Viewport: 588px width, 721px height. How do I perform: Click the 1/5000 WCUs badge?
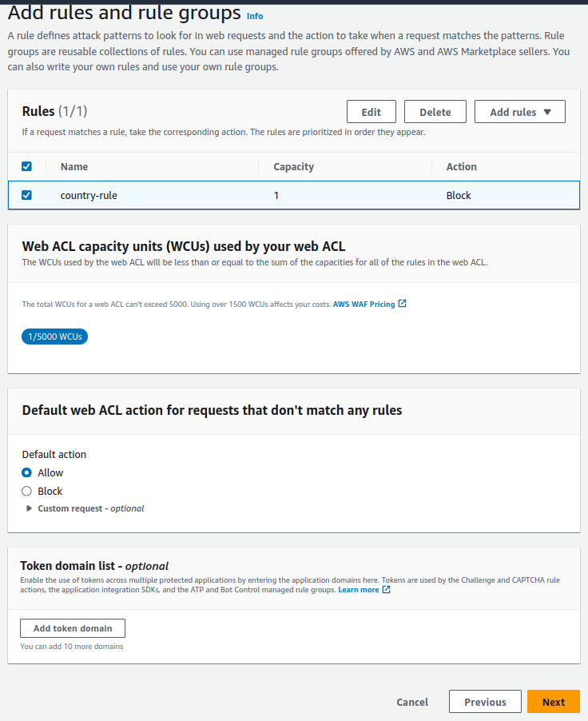pos(54,337)
